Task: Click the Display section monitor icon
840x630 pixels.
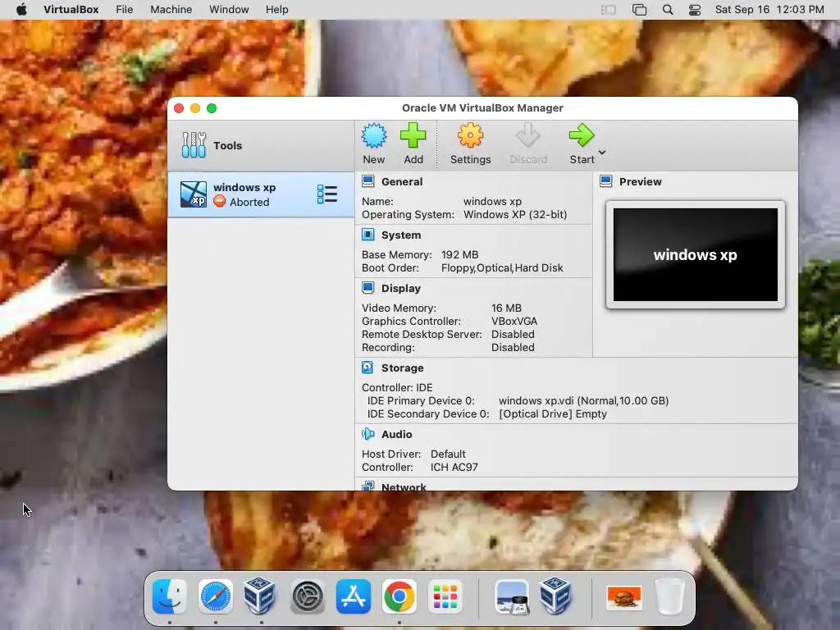Action: click(x=368, y=288)
